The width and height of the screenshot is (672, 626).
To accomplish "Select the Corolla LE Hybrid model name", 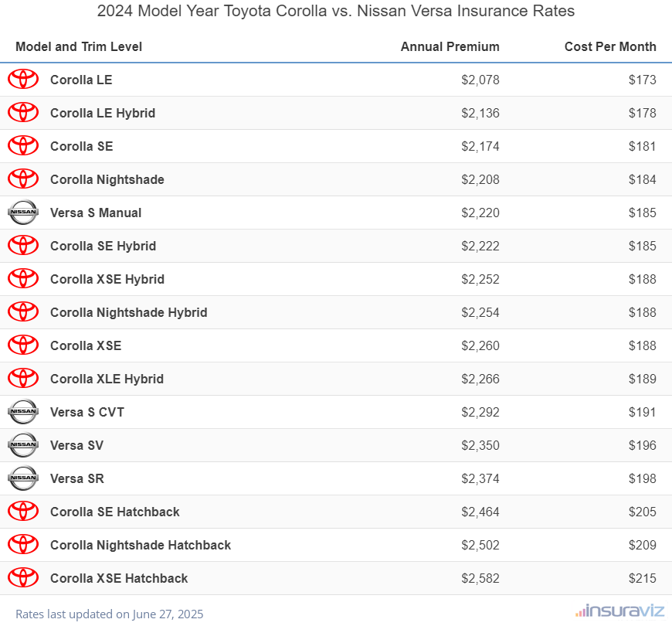I will click(103, 113).
